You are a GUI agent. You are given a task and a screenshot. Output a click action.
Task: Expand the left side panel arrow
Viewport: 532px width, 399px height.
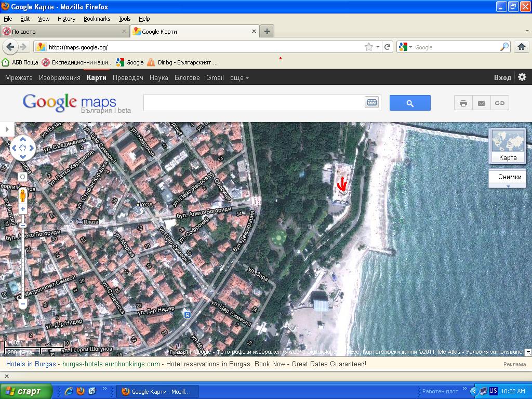coord(7,129)
